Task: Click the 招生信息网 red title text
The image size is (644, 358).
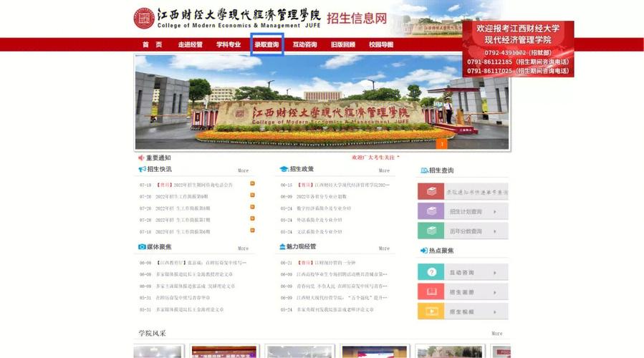Action: click(357, 18)
